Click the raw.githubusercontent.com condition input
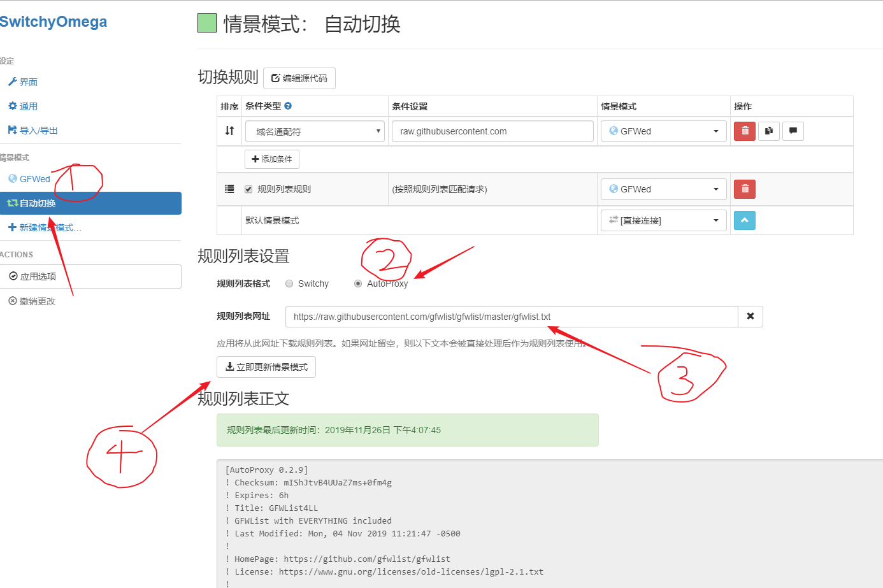883x588 pixels. click(492, 131)
